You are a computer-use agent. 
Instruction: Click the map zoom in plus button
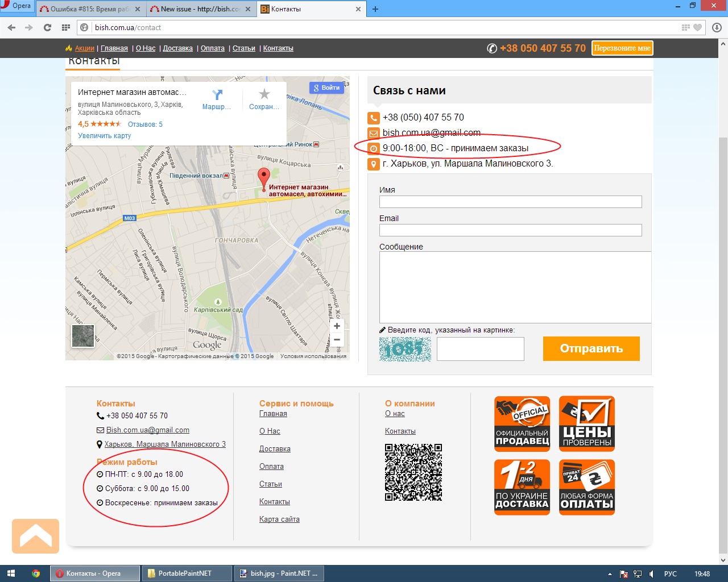337,326
